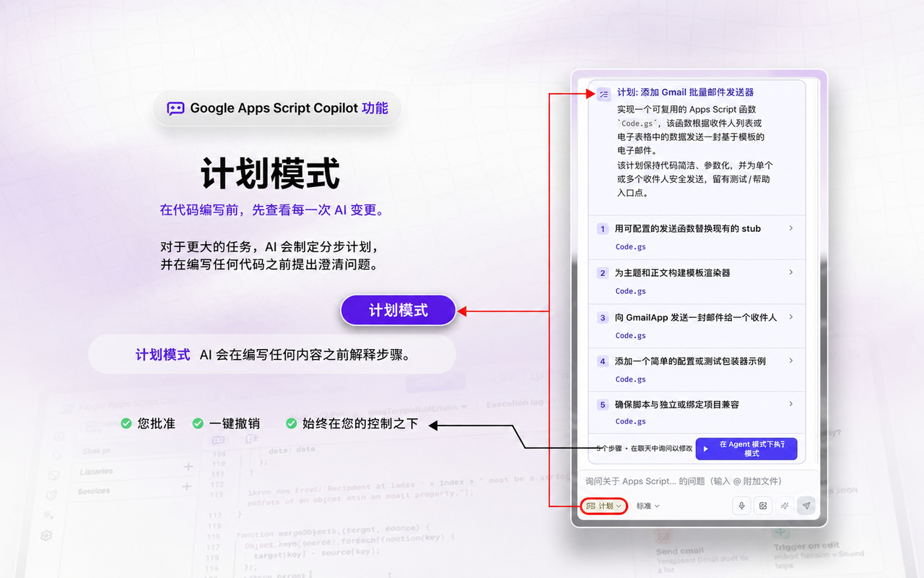The width and height of the screenshot is (924, 578).
Task: Click the microphone voice input icon
Action: pos(741,506)
